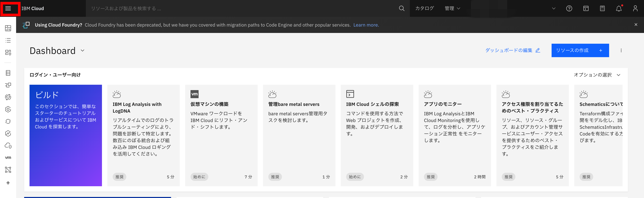Open the カタログ menu item
Viewport: 644px width, 198px height.
(424, 8)
